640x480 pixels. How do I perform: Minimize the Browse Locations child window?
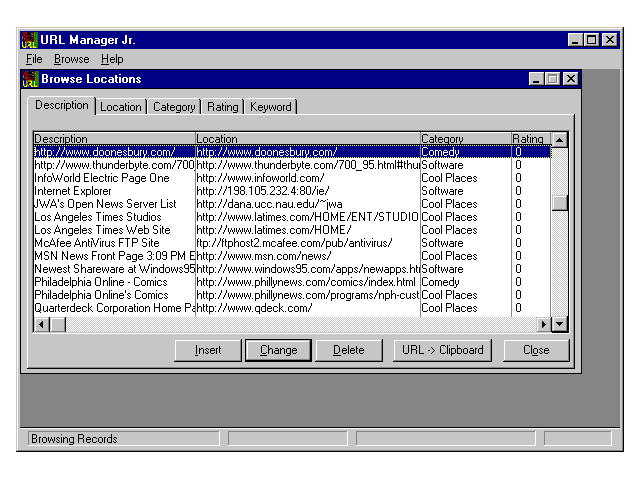pos(537,79)
